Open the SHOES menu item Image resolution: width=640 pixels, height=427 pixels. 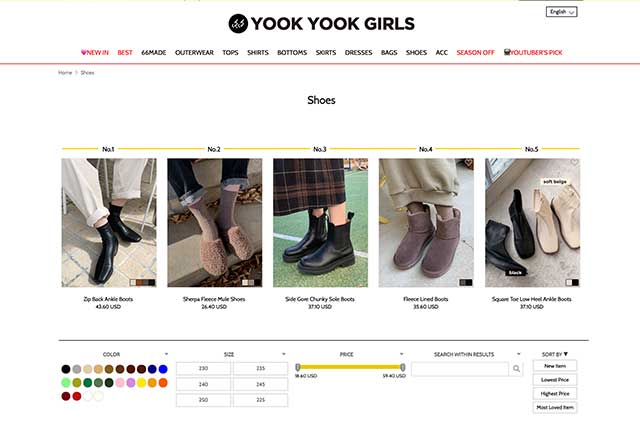416,52
